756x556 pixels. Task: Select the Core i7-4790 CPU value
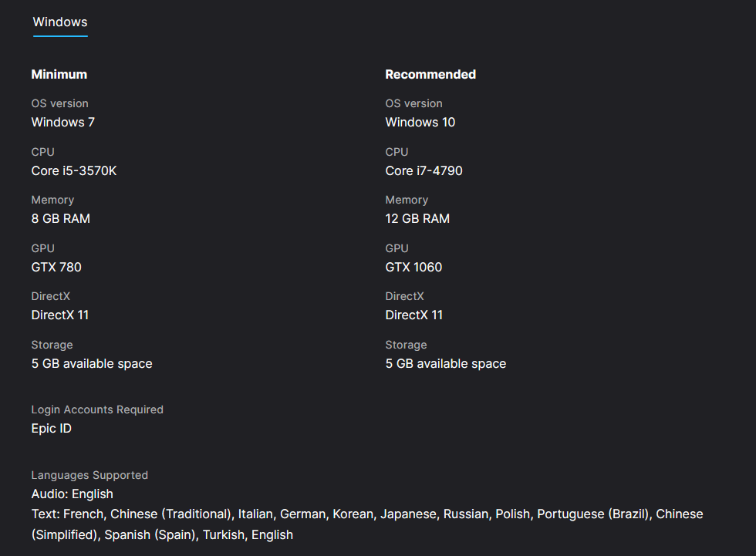(424, 170)
